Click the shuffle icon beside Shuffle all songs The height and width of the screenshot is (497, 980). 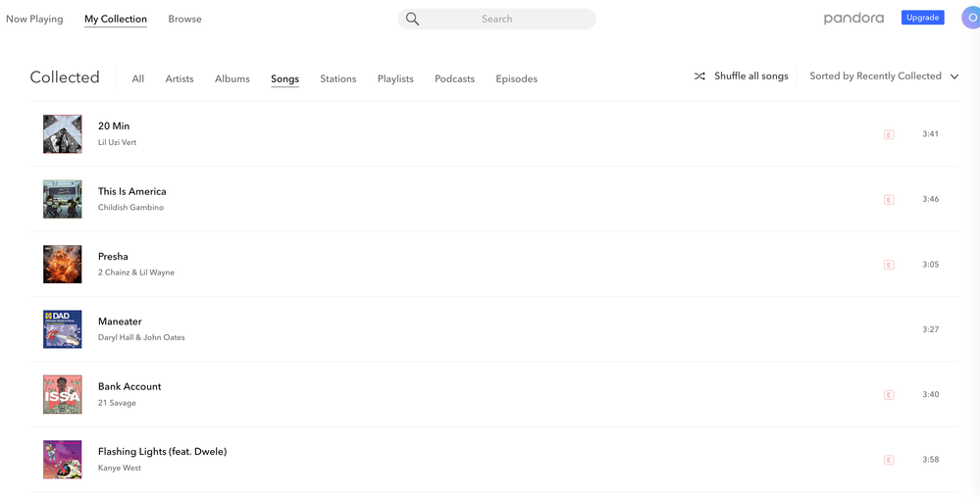point(699,76)
